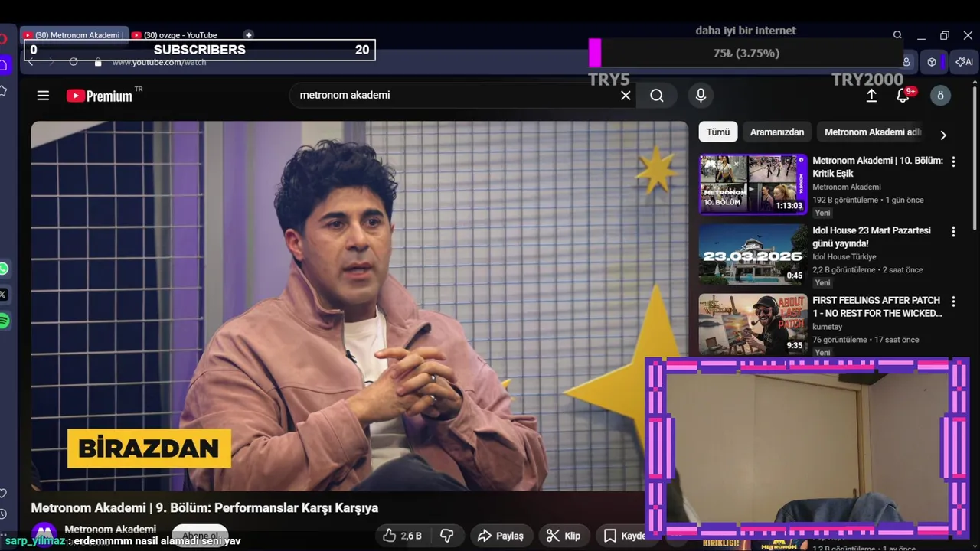The height and width of the screenshot is (551, 980).
Task: Open options menu for the Idol House video
Action: point(953,231)
